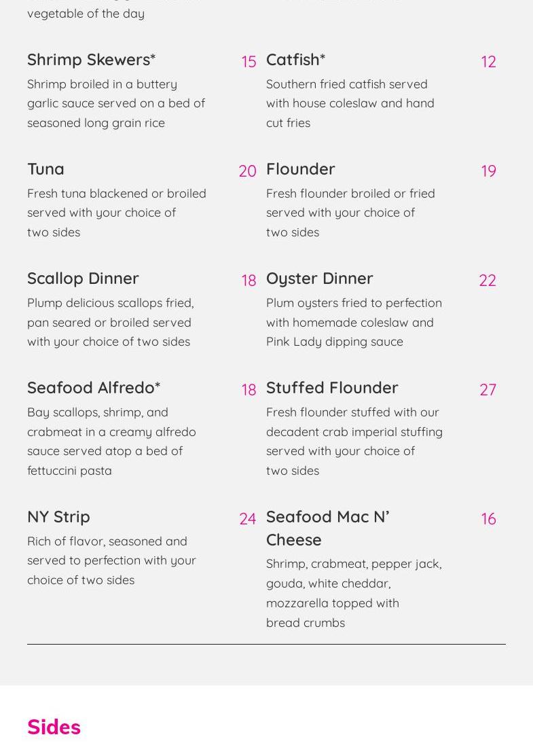This screenshot has height=756, width=533.
Task: Click the Stuffed Flounder title
Action: (332, 388)
